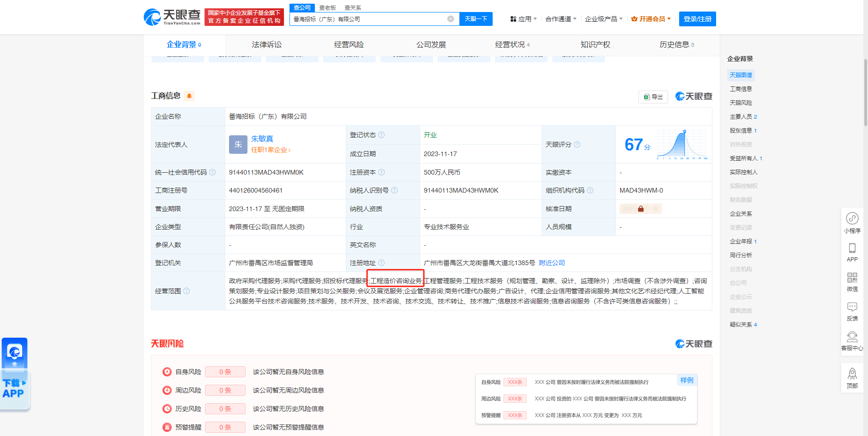Go to 天眼风险 in side navigation
868x436 pixels.
tap(741, 103)
